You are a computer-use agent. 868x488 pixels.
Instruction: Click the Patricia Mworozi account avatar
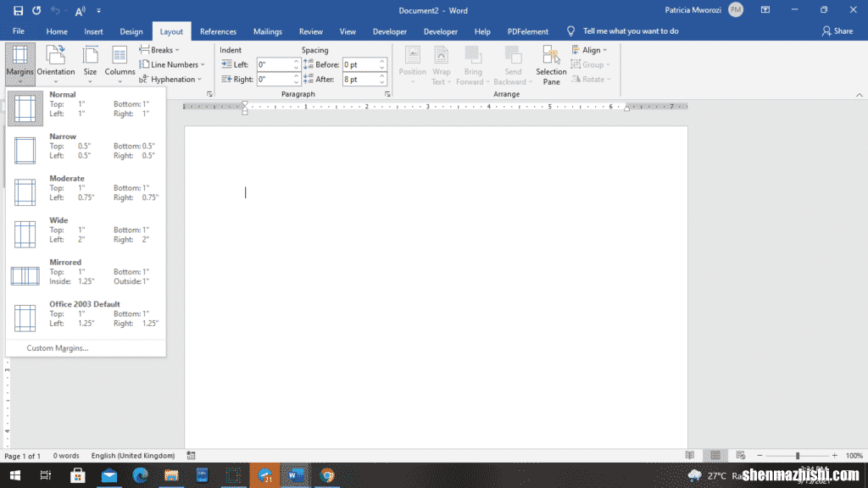[x=736, y=10]
